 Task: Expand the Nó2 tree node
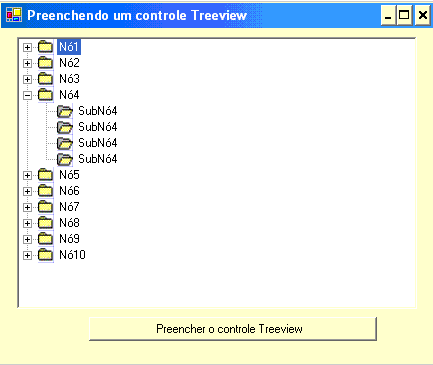[x=27, y=63]
